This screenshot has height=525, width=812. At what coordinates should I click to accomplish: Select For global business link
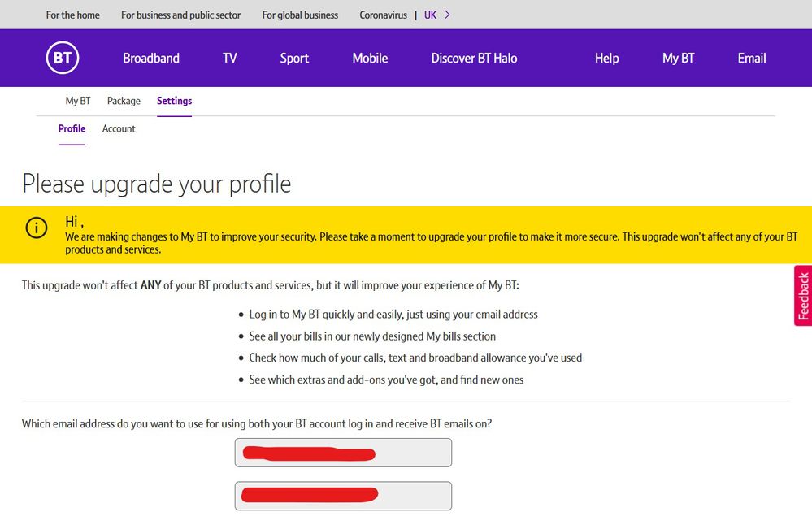point(300,15)
